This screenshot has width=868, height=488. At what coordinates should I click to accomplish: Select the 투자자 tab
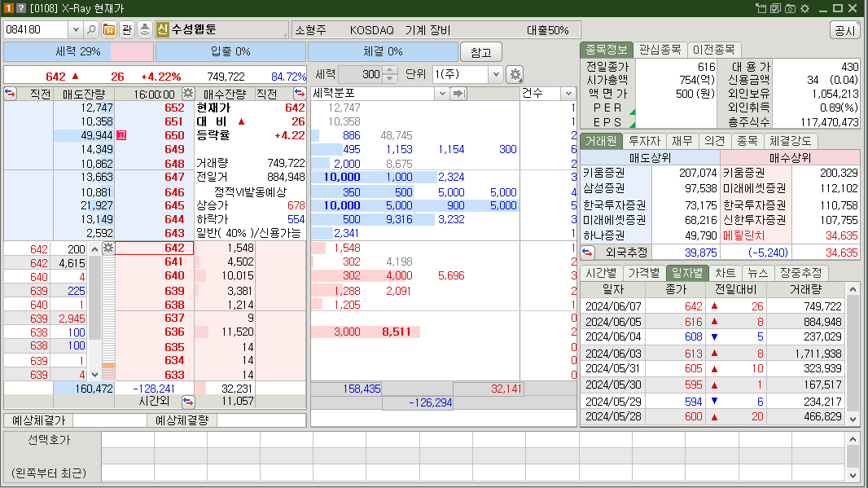coord(644,141)
